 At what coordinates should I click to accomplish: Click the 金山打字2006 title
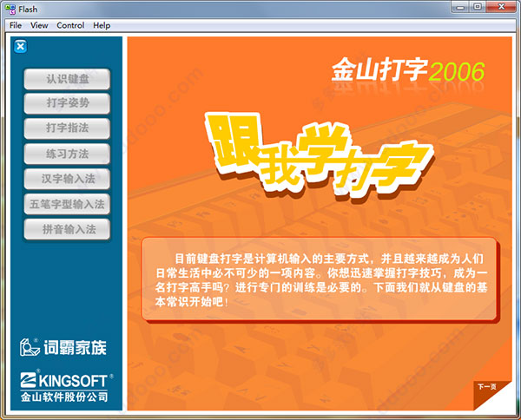point(408,70)
